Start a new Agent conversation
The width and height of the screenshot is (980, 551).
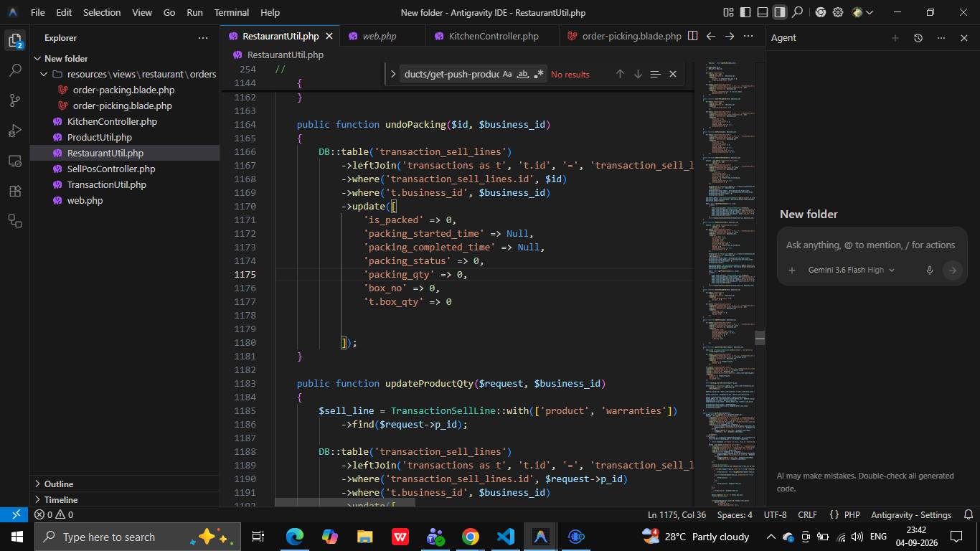pyautogui.click(x=895, y=38)
